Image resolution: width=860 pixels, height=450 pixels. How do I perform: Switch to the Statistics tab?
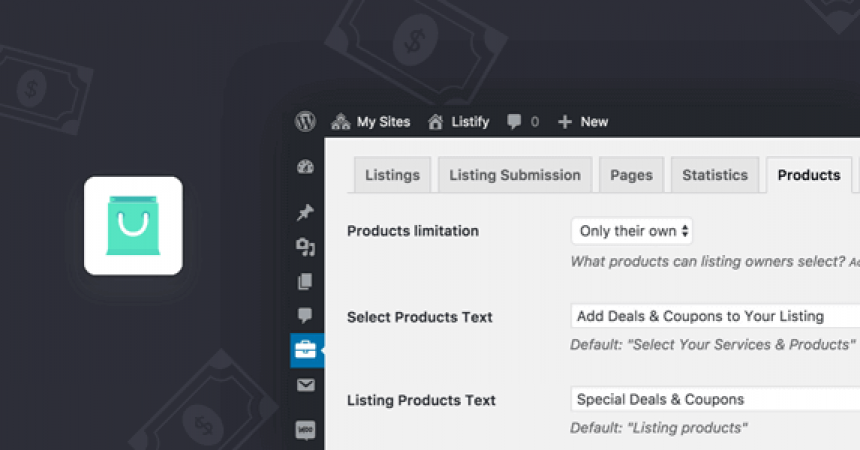point(715,175)
